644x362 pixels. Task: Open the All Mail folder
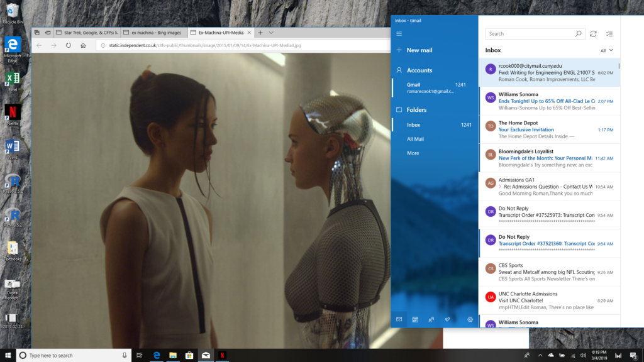[435, 139]
